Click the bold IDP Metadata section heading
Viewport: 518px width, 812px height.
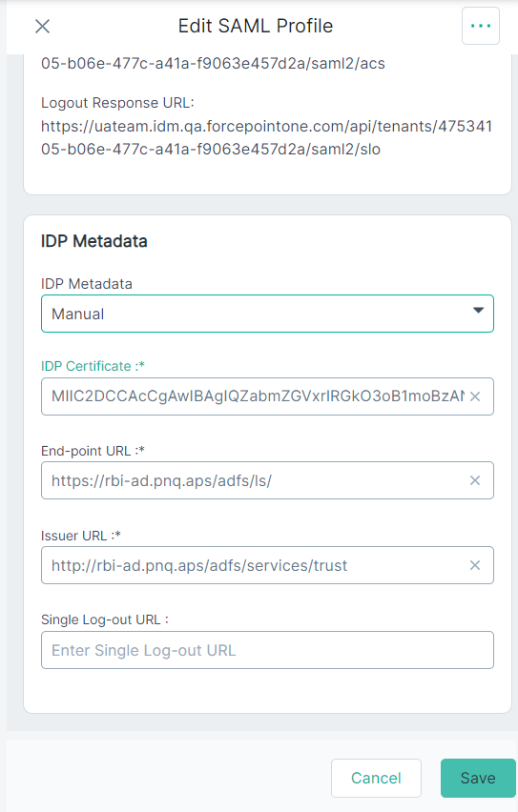(x=93, y=241)
